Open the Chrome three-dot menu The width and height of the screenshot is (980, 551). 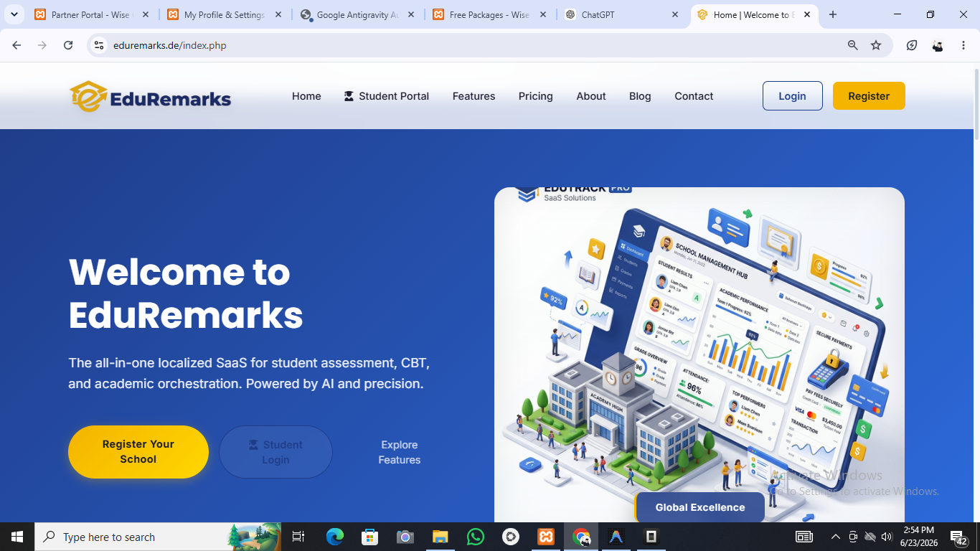(x=963, y=45)
